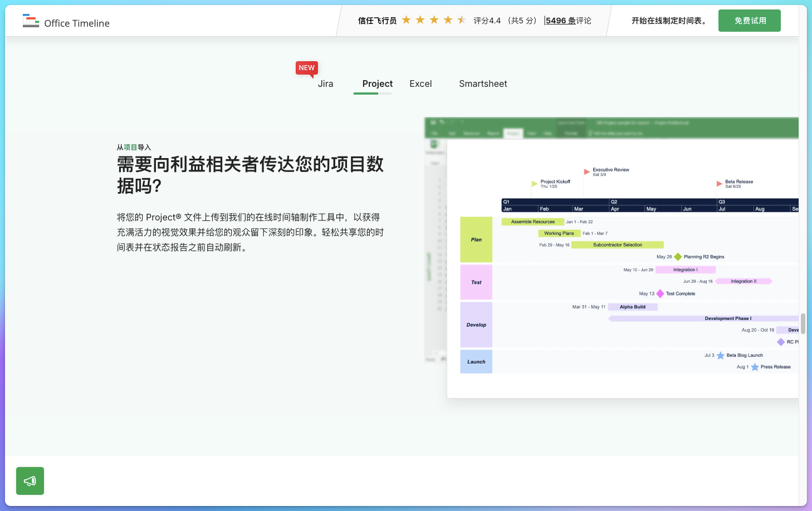812x511 pixels.
Task: Click the Test Complete diamond marker
Action: (660, 293)
